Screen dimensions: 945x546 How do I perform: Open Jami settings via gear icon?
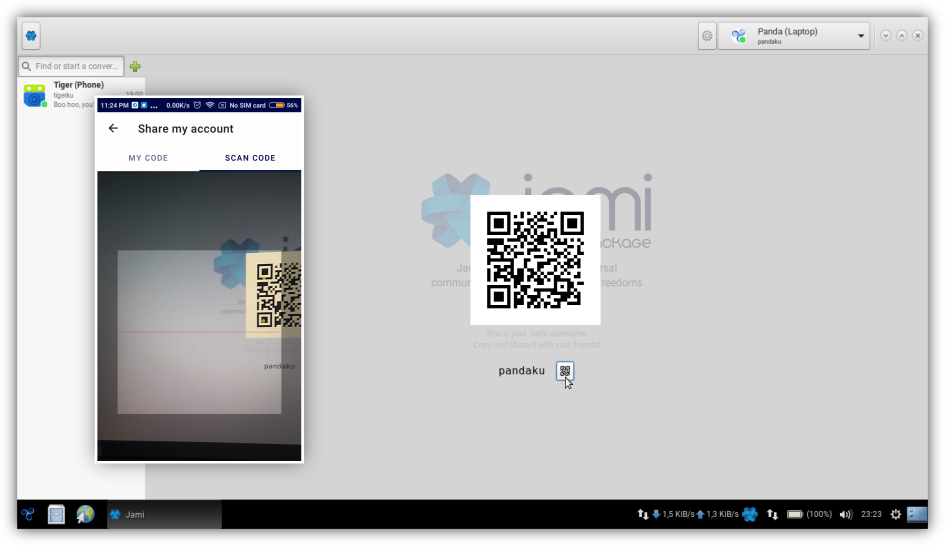pos(707,36)
